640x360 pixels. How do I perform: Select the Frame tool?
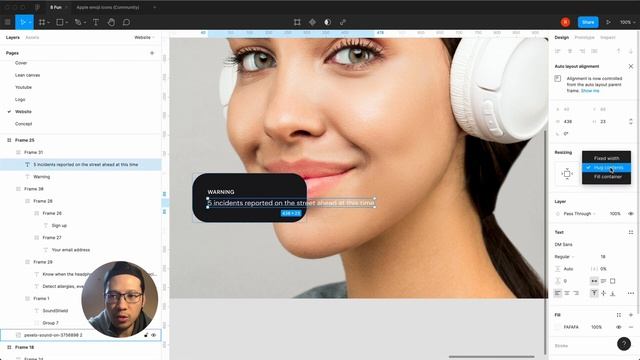pos(42,22)
